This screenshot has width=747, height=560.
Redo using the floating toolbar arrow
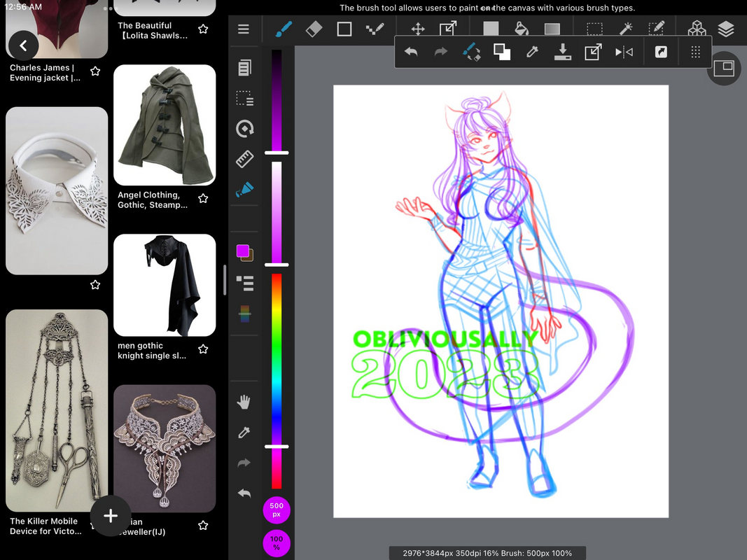pyautogui.click(x=441, y=51)
